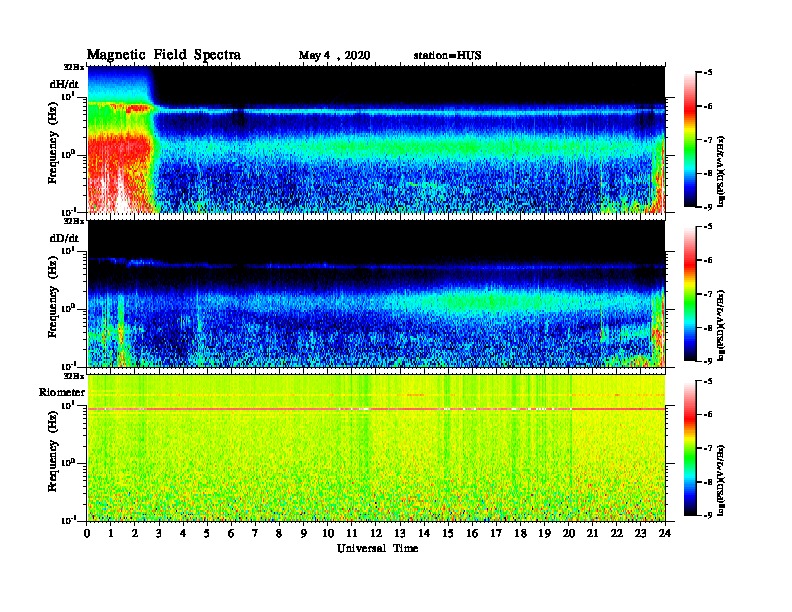Click the "2" hour tick label
This screenshot has height=612, width=792.
(135, 534)
